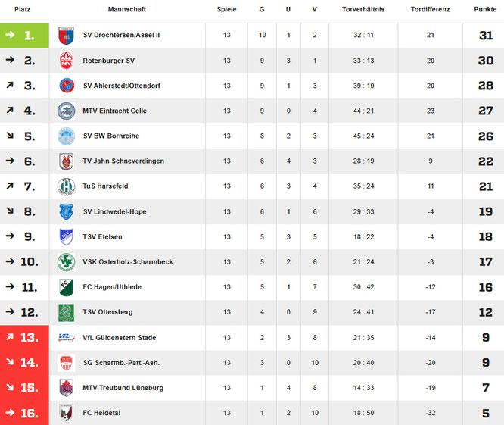Click TV Jahn Schneverdingen team logo
504x425 pixels.
tap(66, 161)
